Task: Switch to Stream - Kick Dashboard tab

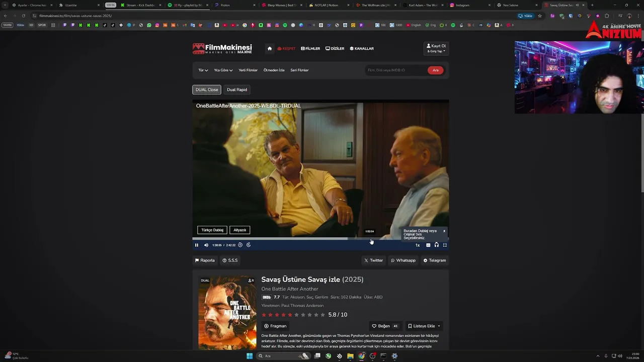Action: pos(141,5)
